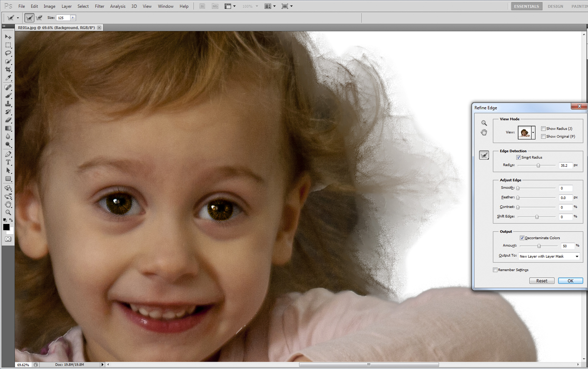Click the Radius slider handle
Image resolution: width=588 pixels, height=369 pixels.
pos(538,166)
